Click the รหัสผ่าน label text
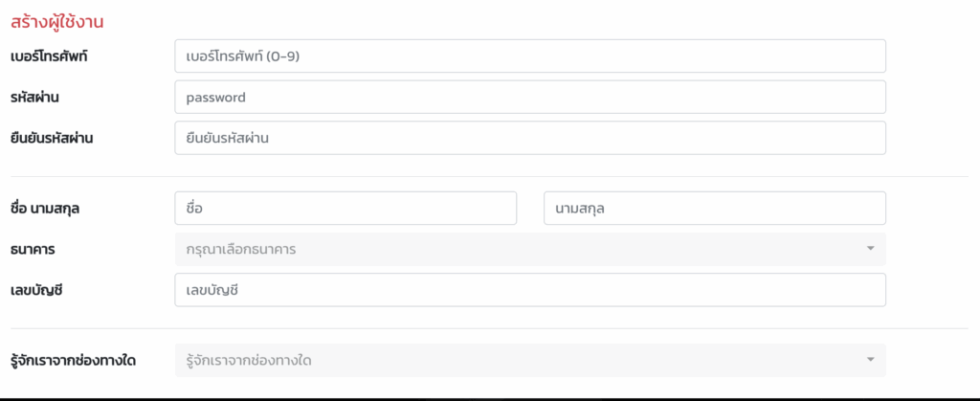This screenshot has height=401, width=980. pyautogui.click(x=36, y=97)
